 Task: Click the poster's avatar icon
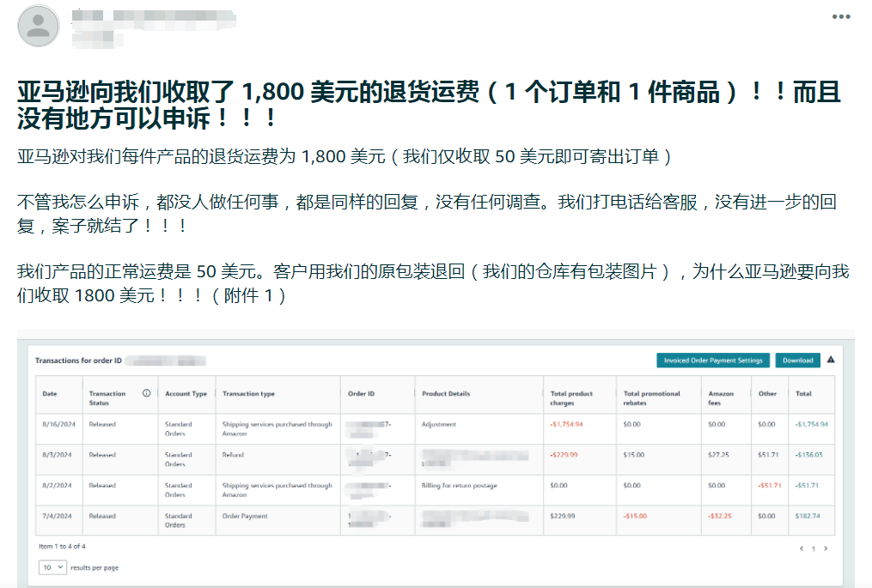pos(39,26)
